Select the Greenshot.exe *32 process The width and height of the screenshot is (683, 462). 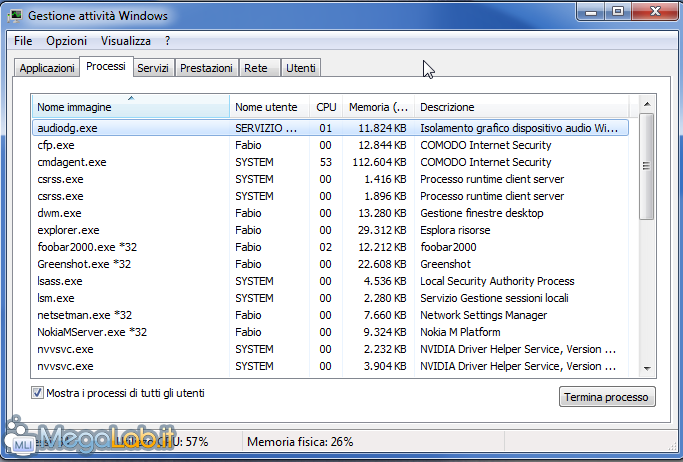(330, 264)
